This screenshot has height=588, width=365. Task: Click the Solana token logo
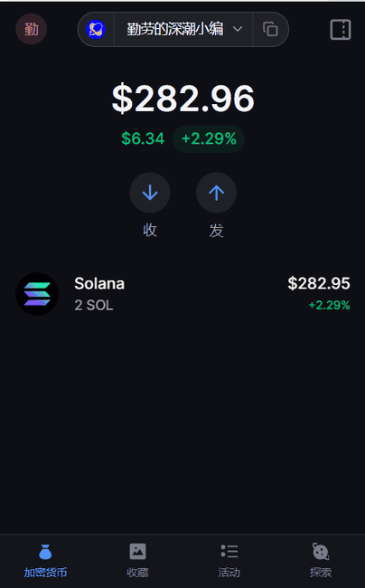click(x=37, y=294)
